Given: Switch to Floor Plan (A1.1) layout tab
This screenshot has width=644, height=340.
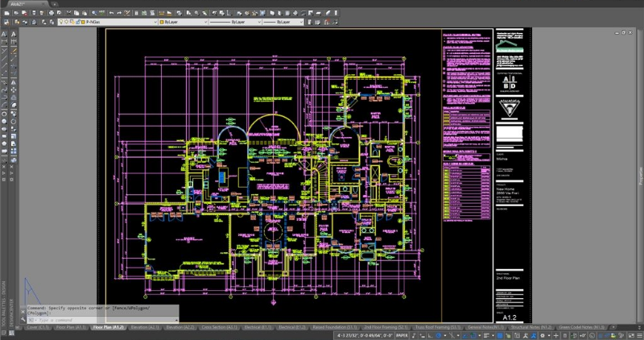Looking at the screenshot, I should click(x=71, y=327).
